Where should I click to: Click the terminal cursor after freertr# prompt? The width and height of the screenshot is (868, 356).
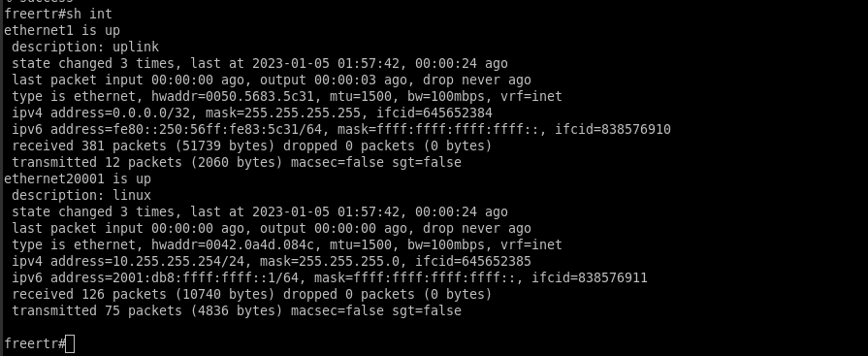click(70, 343)
